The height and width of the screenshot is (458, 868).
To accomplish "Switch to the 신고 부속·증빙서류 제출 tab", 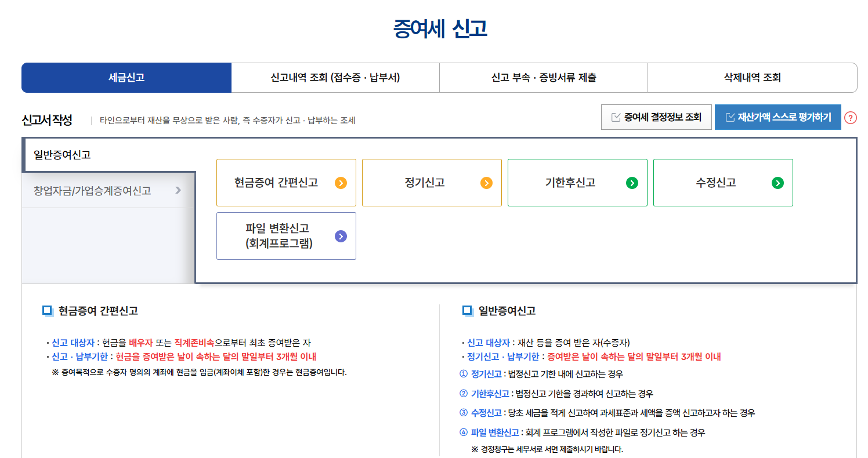I will click(543, 77).
